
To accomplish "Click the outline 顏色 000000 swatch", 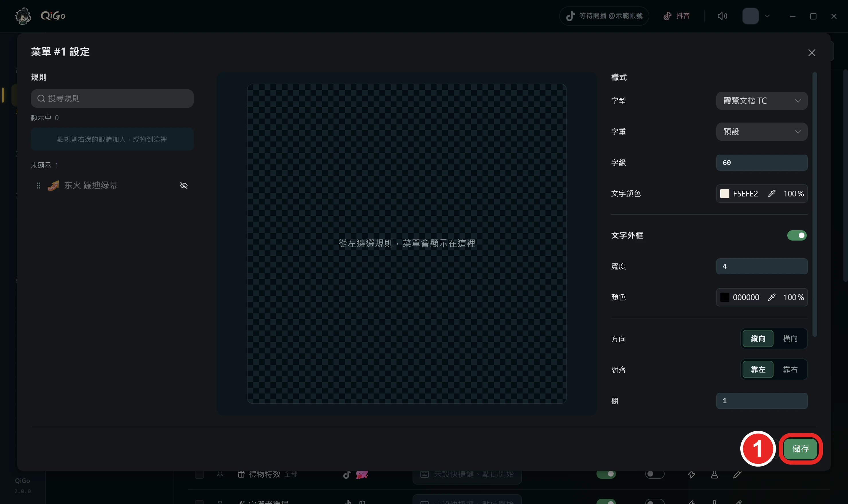I will pyautogui.click(x=724, y=297).
